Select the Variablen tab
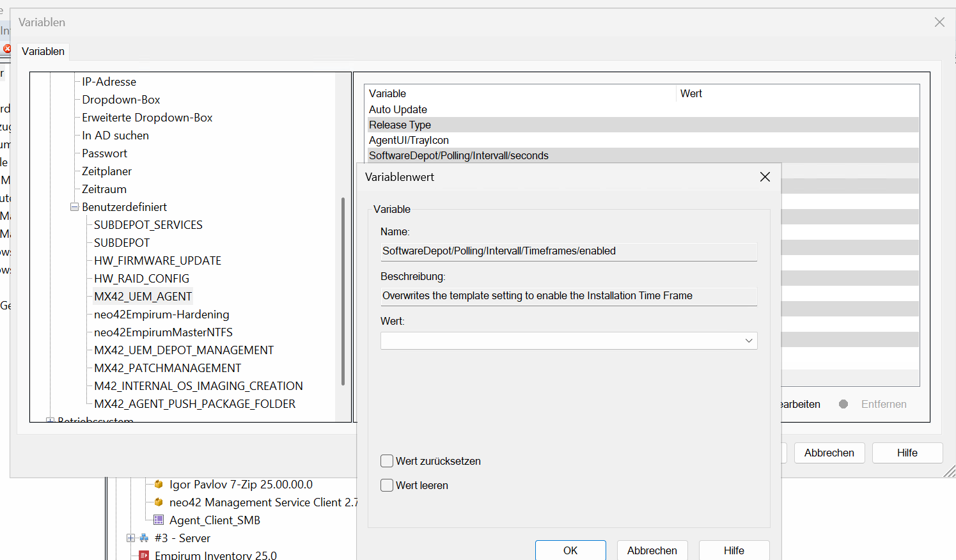This screenshot has height=560, width=956. click(43, 51)
